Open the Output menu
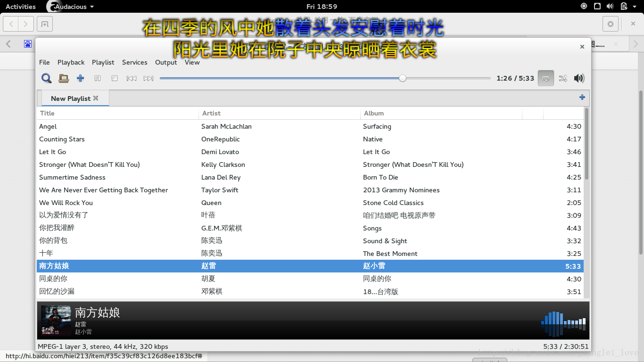 point(166,62)
